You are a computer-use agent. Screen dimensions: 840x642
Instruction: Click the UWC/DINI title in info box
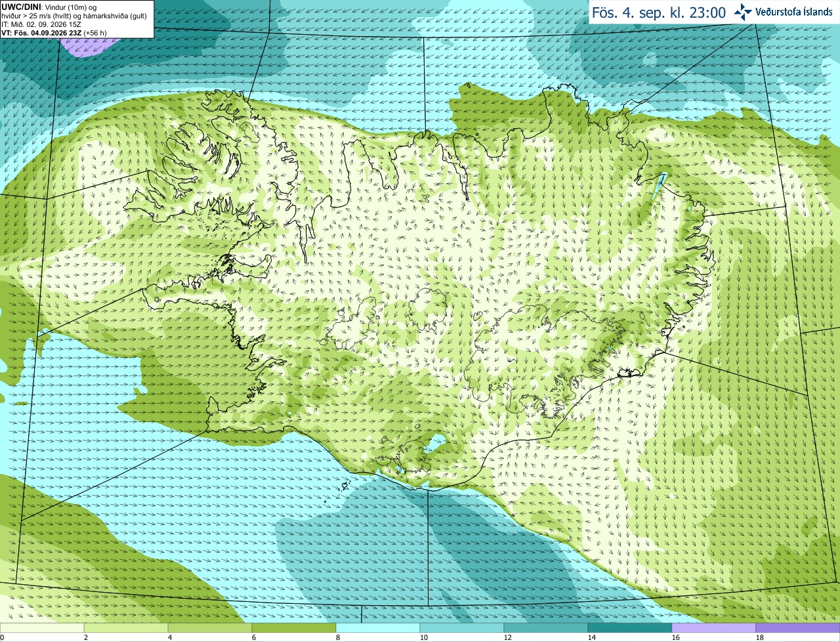click(x=21, y=7)
